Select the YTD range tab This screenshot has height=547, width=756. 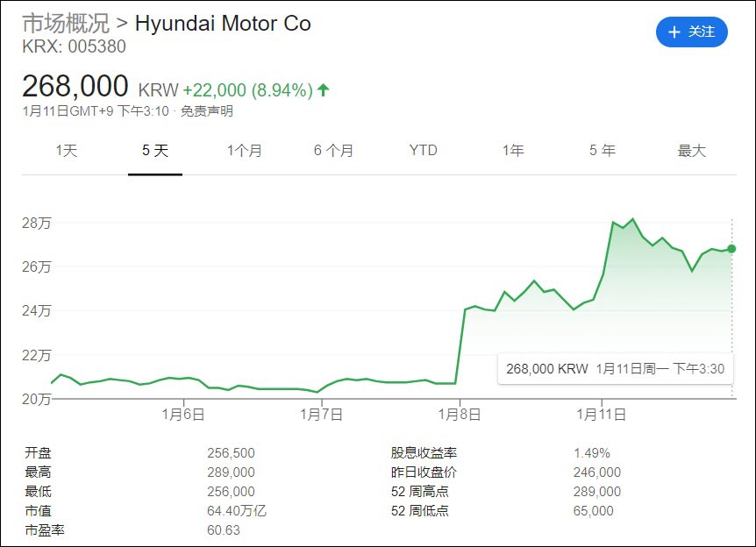(x=423, y=151)
